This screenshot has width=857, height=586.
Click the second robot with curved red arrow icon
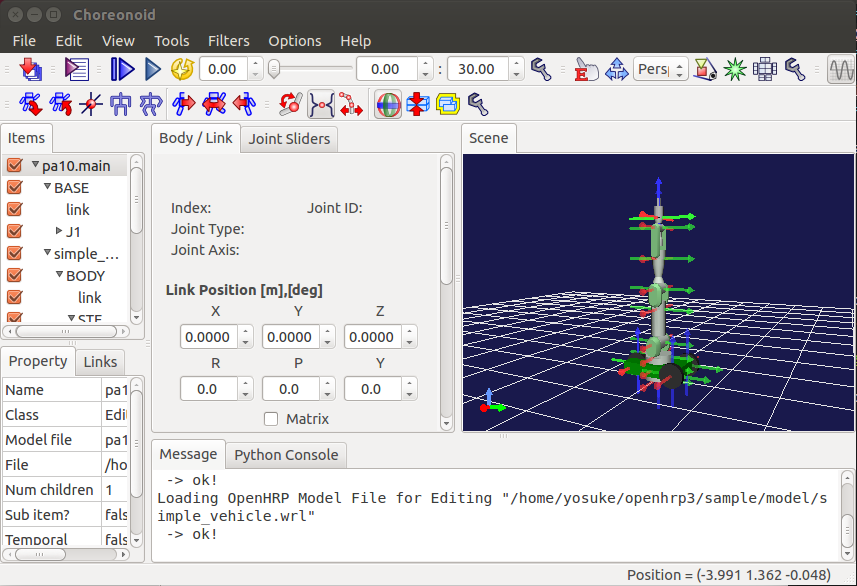tap(61, 104)
